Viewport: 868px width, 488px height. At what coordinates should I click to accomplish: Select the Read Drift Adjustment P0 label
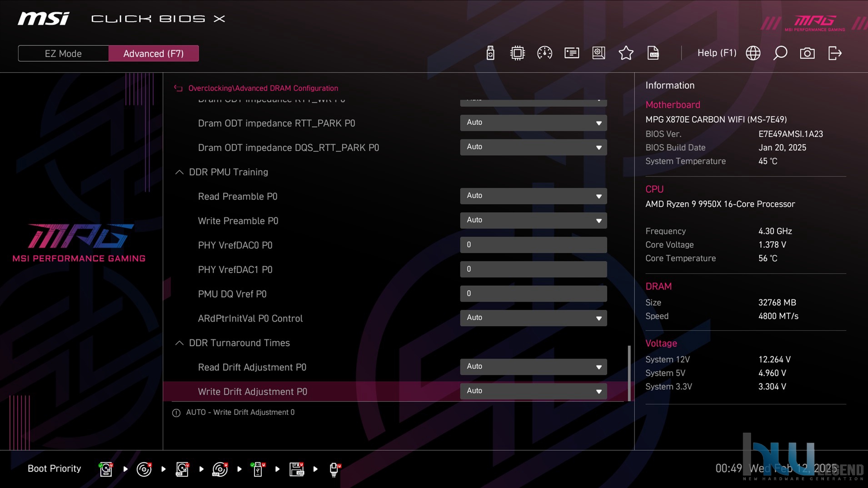[x=252, y=367]
